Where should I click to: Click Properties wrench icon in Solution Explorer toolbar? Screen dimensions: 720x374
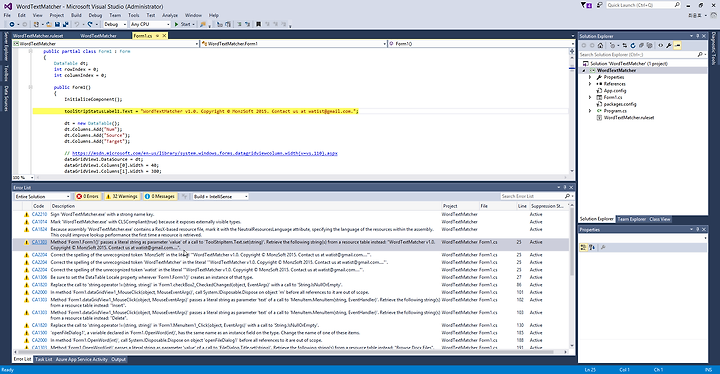[669, 45]
